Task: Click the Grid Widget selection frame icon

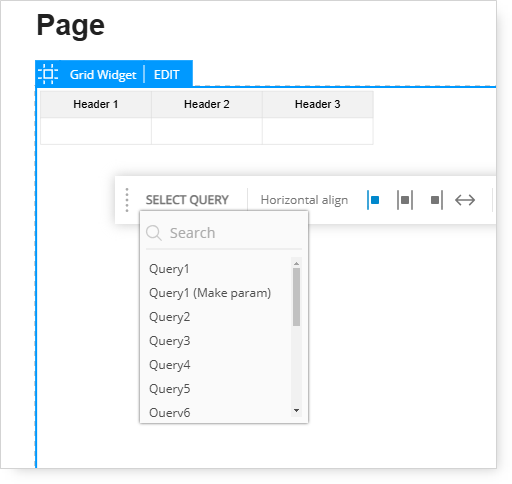Action: [48, 74]
